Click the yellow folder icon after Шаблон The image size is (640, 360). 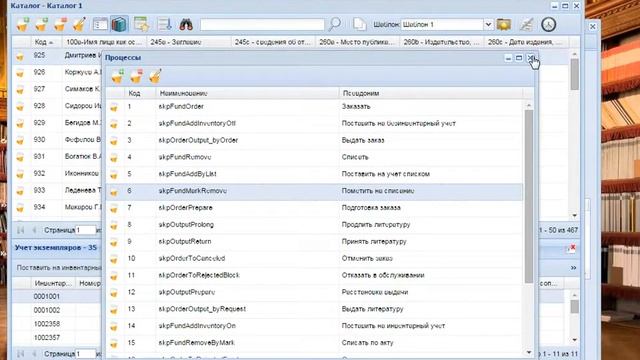click(504, 24)
